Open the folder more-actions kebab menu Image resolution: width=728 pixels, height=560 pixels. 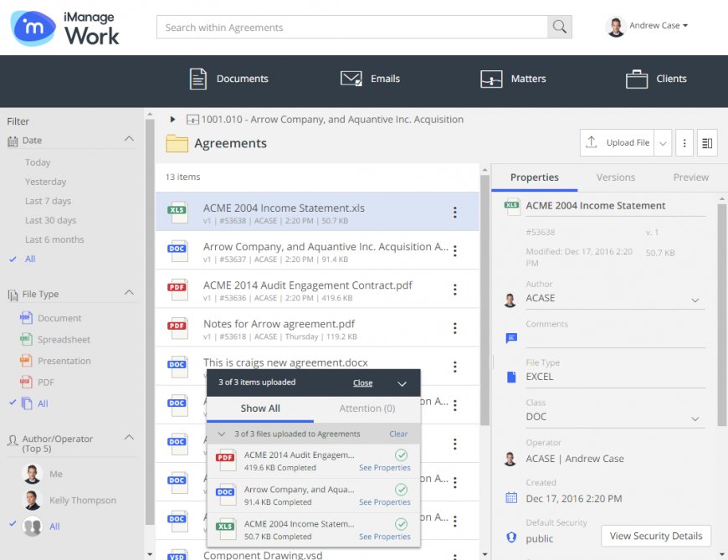coord(684,143)
